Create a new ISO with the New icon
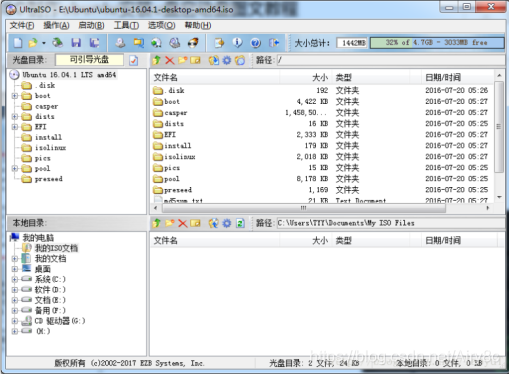 18,43
